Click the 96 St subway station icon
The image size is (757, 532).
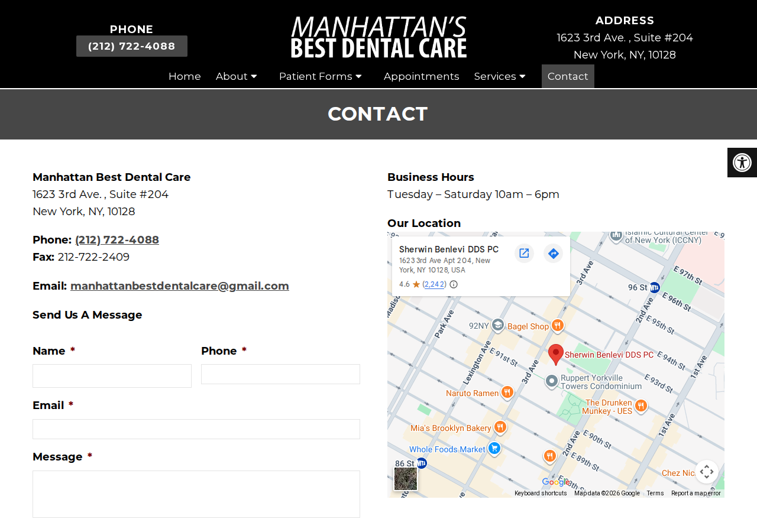[654, 287]
